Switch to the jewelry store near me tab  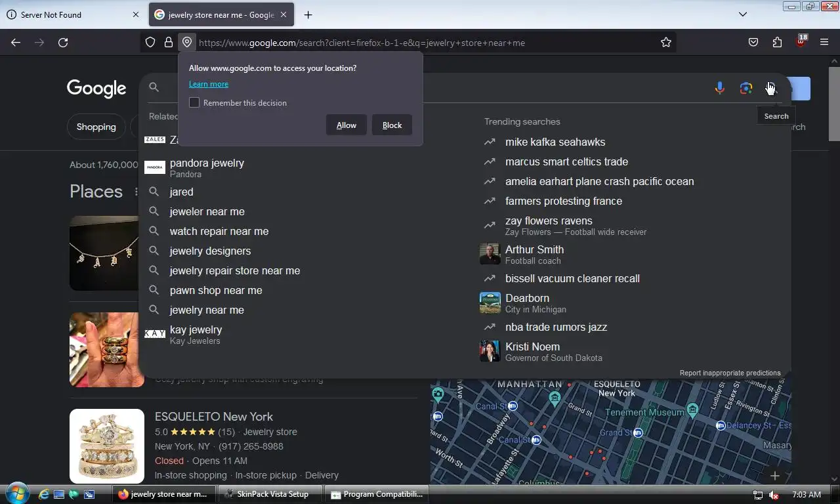(222, 14)
